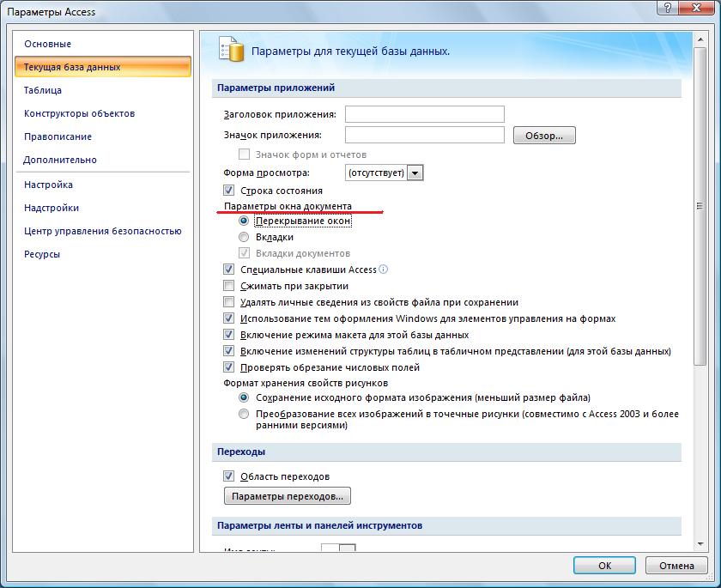Close the Параметры Access dialog
Image resolution: width=721 pixels, height=588 pixels.
point(696,8)
